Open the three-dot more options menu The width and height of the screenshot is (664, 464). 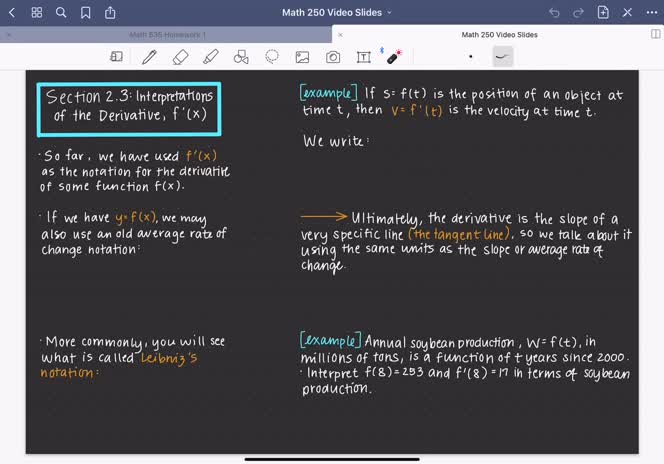(x=652, y=12)
